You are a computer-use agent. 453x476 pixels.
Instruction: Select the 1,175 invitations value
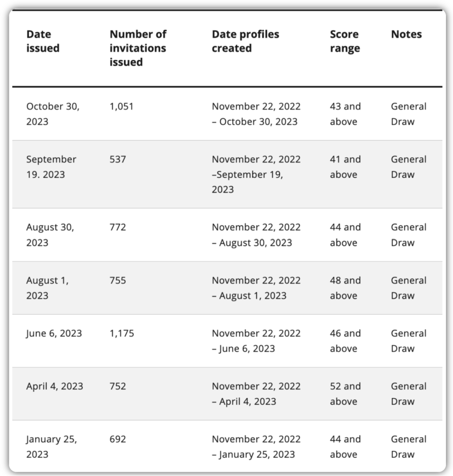[122, 334]
